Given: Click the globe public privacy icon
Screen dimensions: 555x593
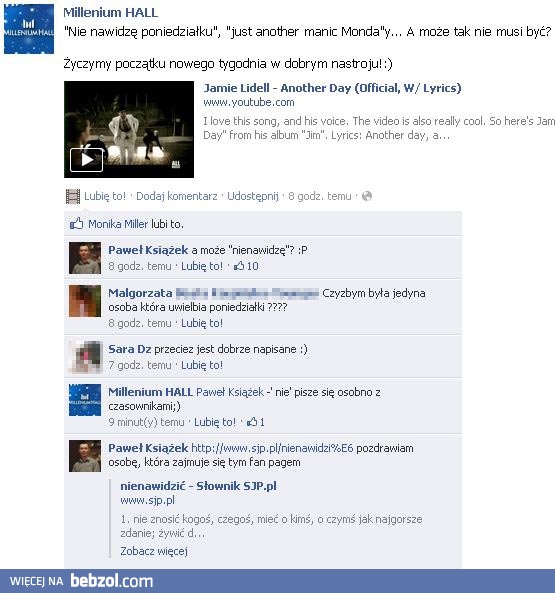Looking at the screenshot, I should point(367,196).
